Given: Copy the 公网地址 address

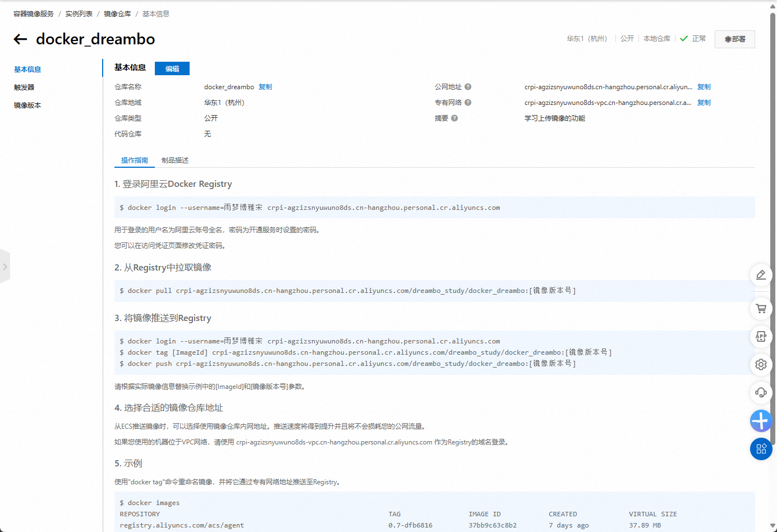Looking at the screenshot, I should pos(704,87).
